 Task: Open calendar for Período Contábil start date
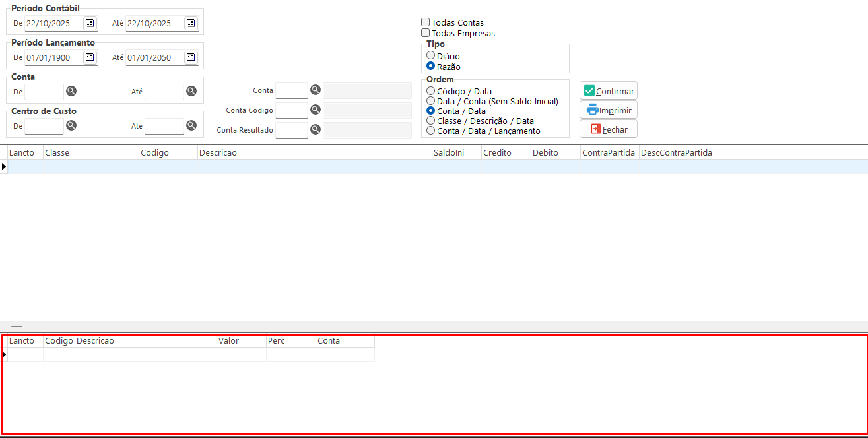click(x=90, y=23)
